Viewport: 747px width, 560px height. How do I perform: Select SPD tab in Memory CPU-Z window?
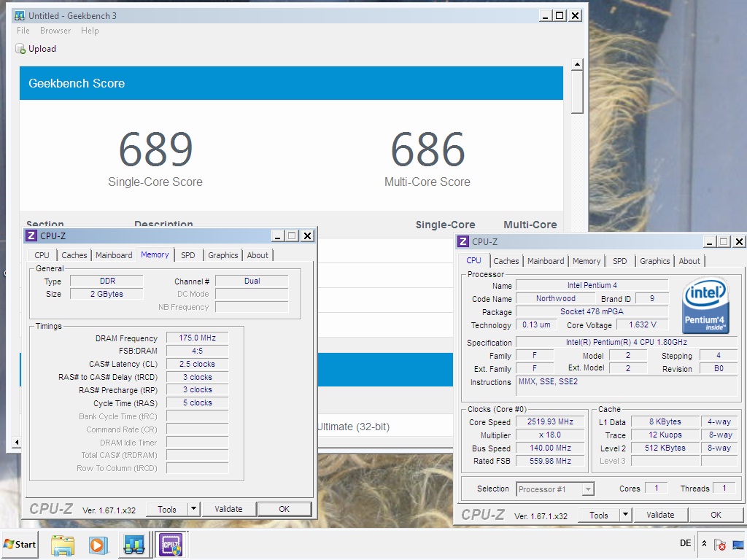(x=188, y=255)
